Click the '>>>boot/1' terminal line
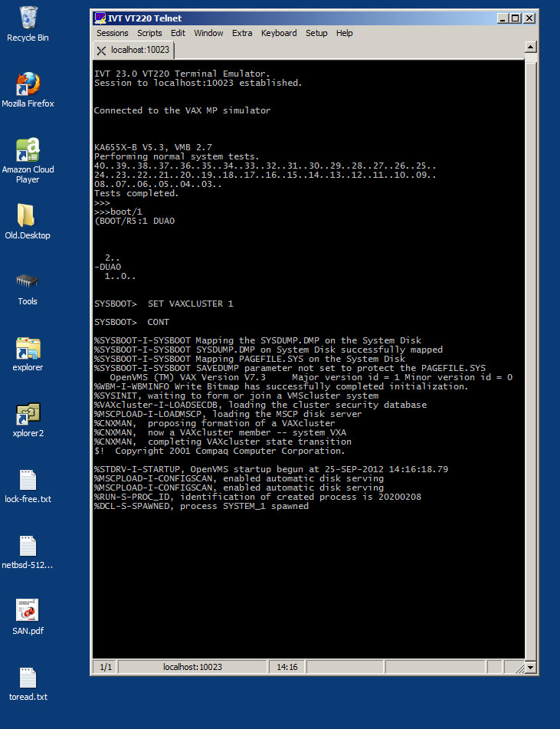 coord(118,212)
